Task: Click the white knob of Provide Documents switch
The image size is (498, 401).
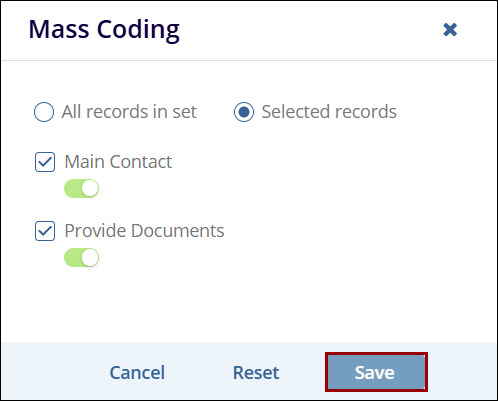Action: coord(90,257)
